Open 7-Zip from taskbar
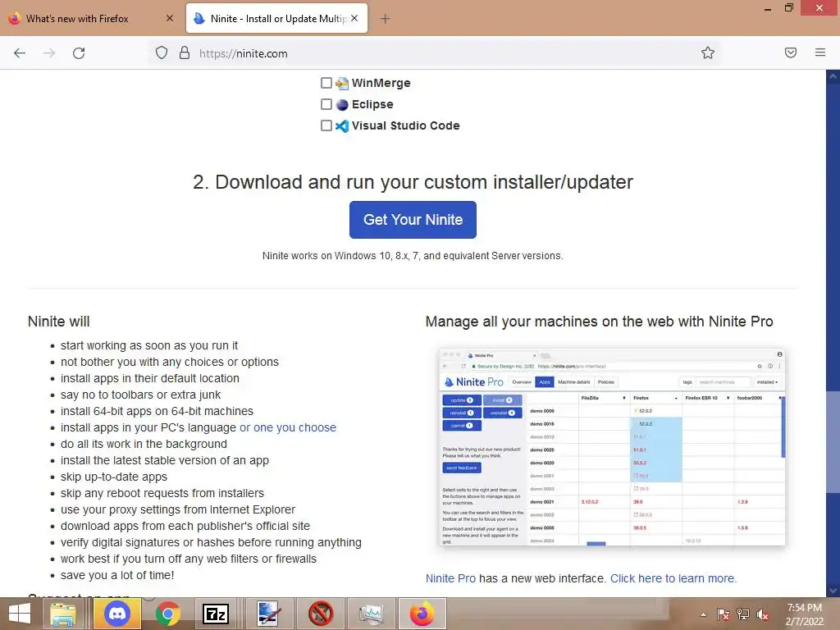Screen dimensions: 840x630 [216, 614]
